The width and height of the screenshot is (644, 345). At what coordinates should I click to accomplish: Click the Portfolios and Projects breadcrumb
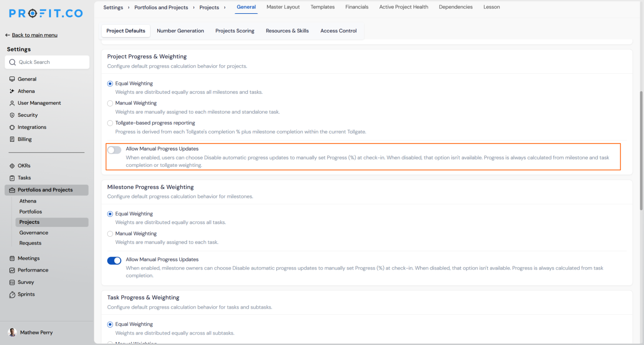161,7
